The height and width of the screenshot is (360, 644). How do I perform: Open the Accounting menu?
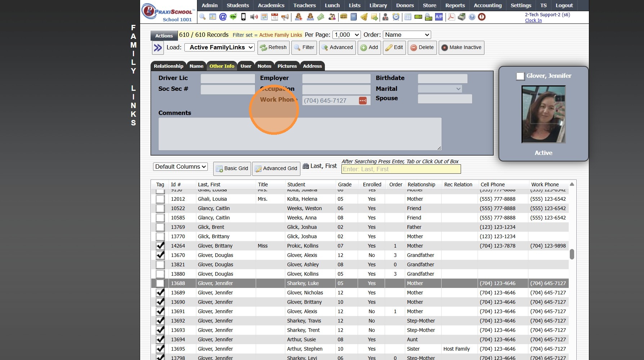(x=487, y=5)
